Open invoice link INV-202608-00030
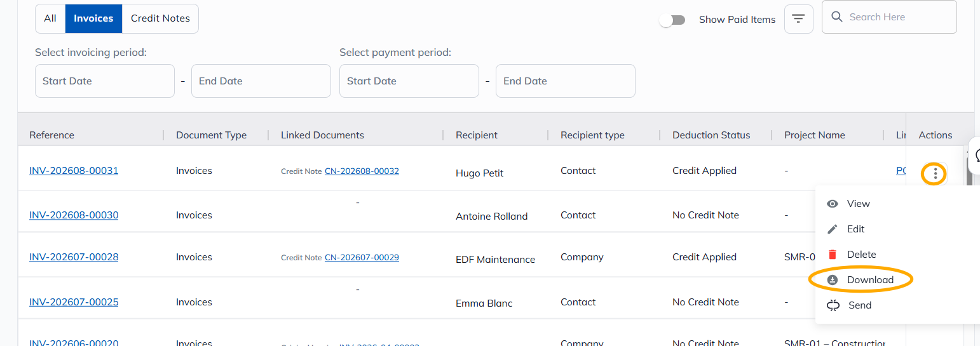This screenshot has width=980, height=346. pos(74,215)
